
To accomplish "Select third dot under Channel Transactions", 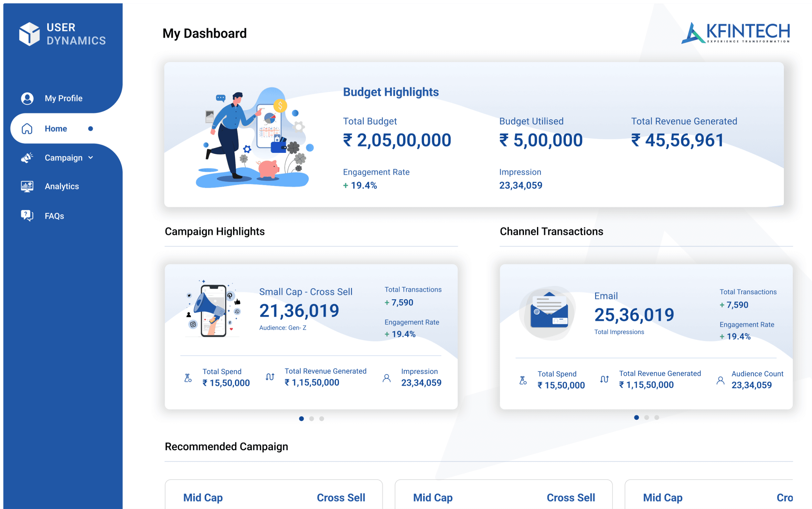I will coord(657,418).
